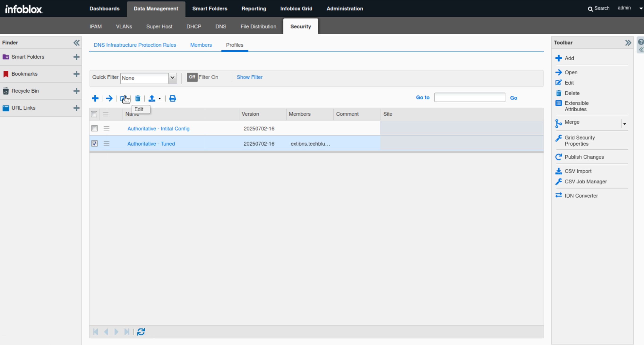
Task: Click the Show Filter link
Action: (249, 77)
